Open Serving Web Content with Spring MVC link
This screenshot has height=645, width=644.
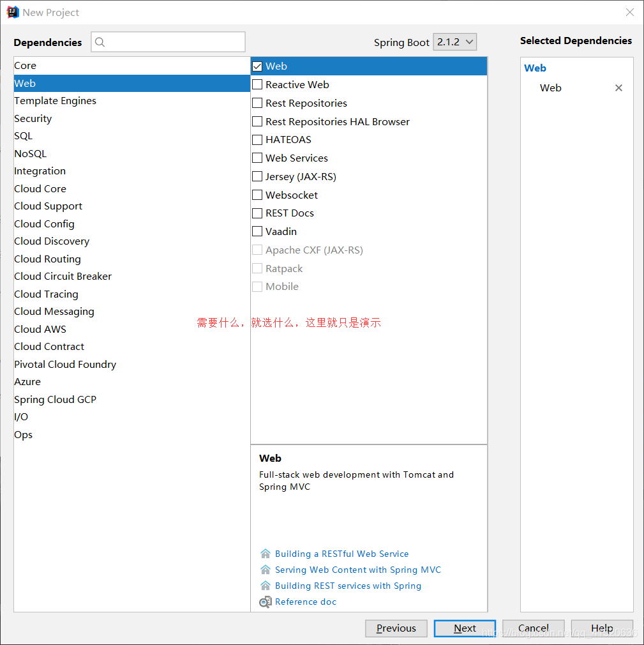(x=357, y=570)
